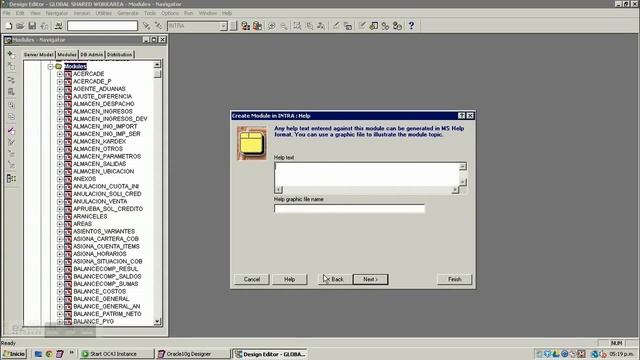Click the Inicio start button
The image size is (640, 360).
tap(14, 354)
